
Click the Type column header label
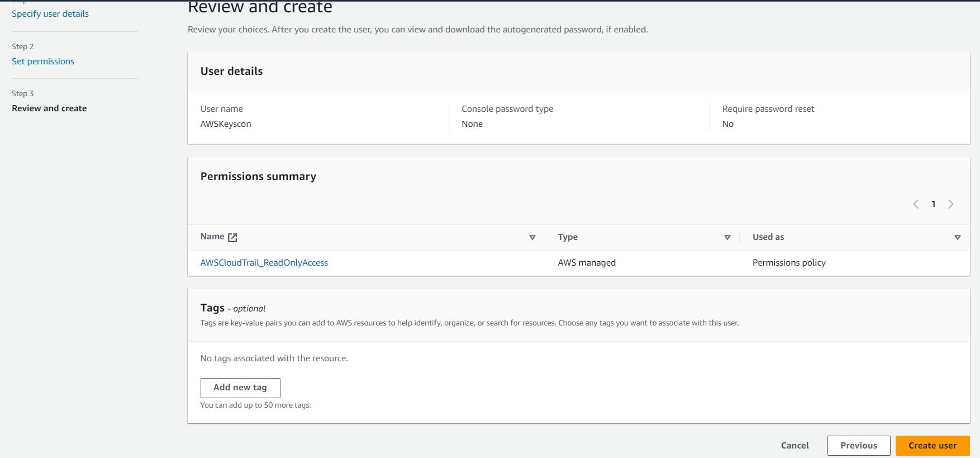pos(568,237)
